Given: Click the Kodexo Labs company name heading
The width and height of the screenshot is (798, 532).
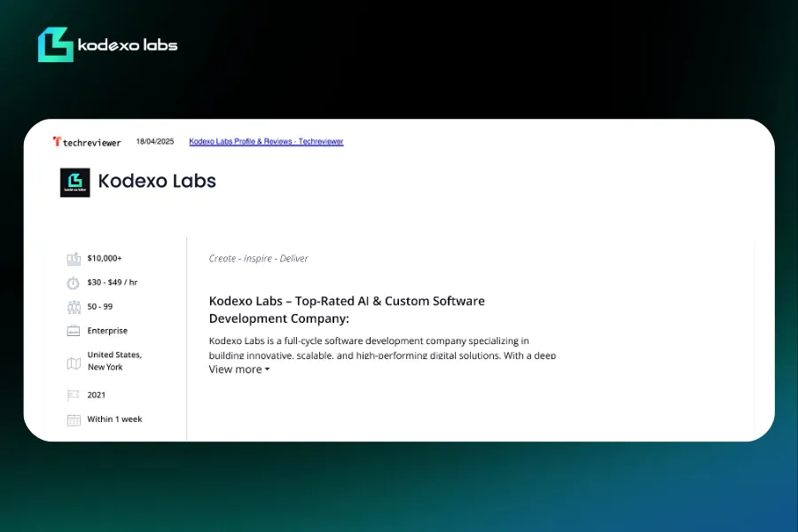Looking at the screenshot, I should 157,181.
